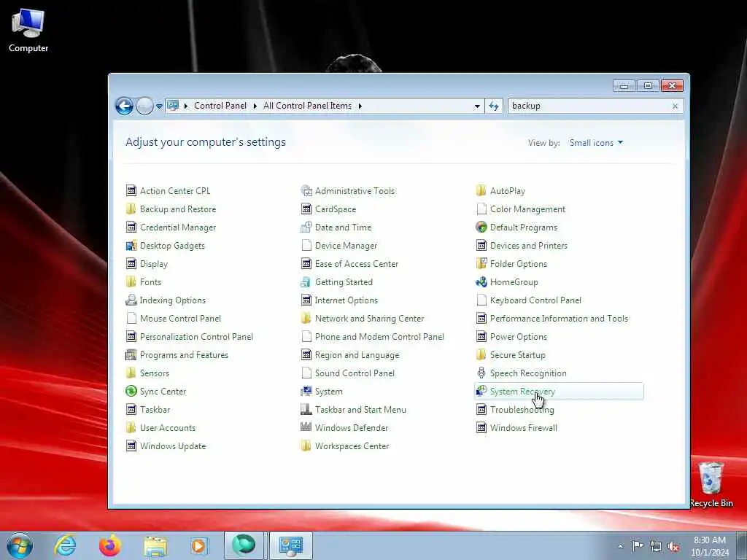This screenshot has width=747, height=560.
Task: Open the recent pages dropdown arrow
Action: [x=159, y=106]
